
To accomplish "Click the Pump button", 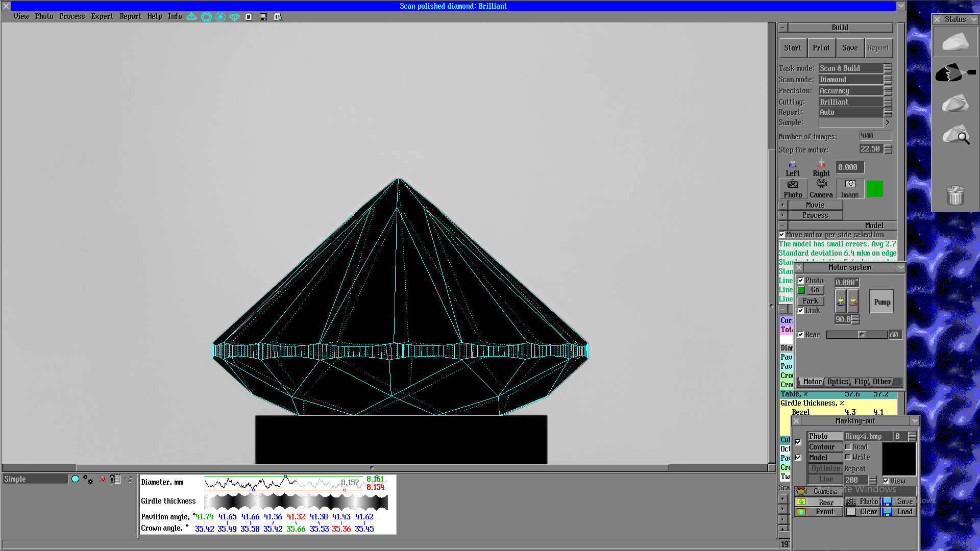I will pyautogui.click(x=882, y=302).
